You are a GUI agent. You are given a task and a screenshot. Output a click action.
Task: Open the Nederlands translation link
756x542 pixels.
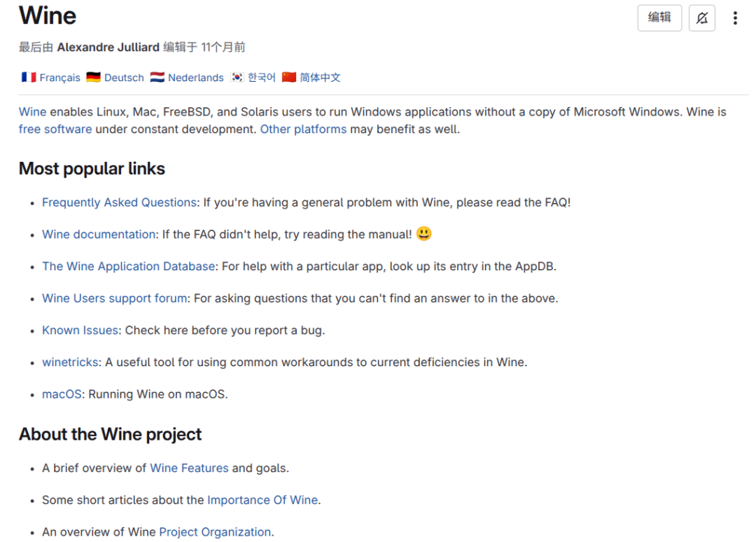196,78
